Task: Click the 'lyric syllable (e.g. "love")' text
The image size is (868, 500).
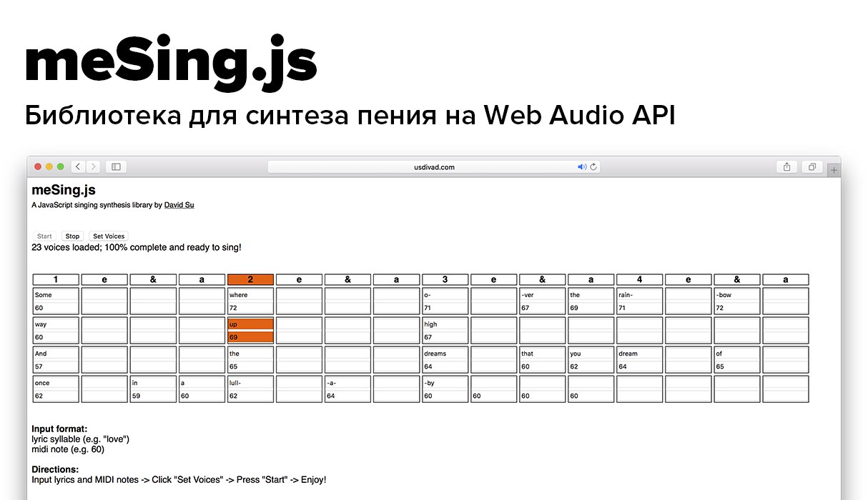Action: tap(81, 439)
